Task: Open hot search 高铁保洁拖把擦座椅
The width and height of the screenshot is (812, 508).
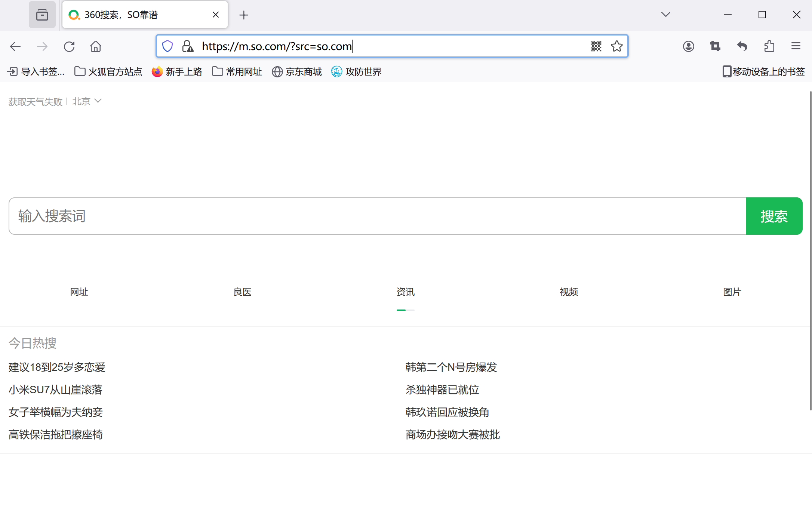Action: tap(56, 434)
